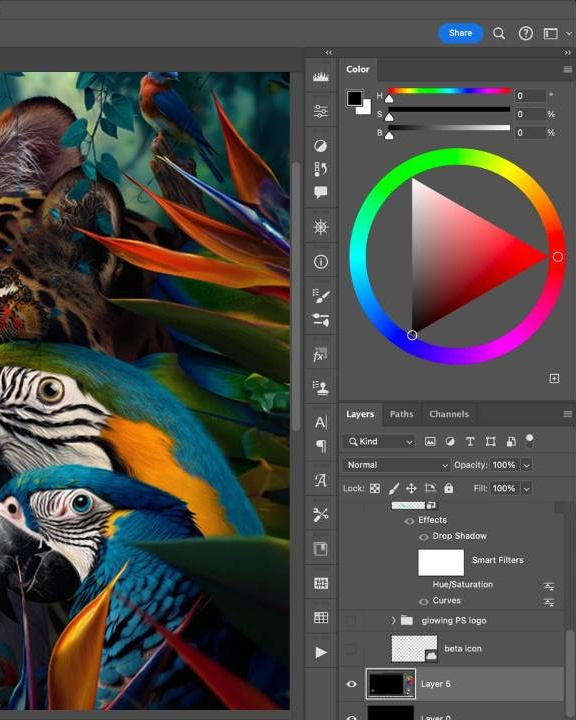The image size is (576, 720).
Task: Toggle Drop Shadow effect visibility eye
Action: [424, 537]
